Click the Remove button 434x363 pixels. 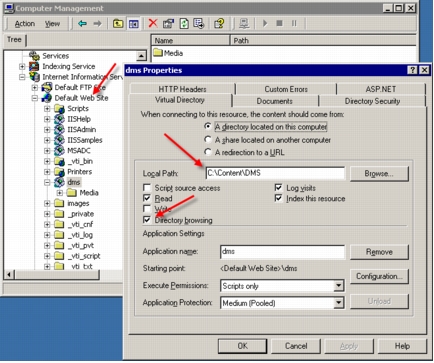[379, 252]
